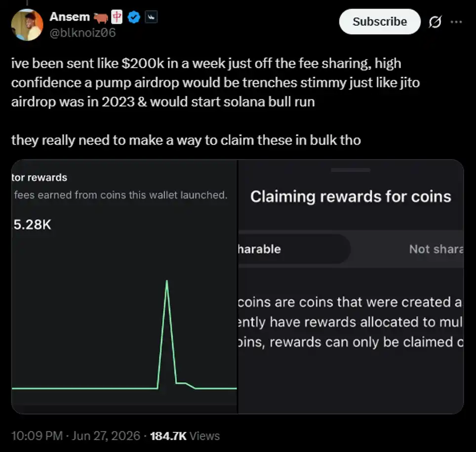The width and height of the screenshot is (476, 452).
Task: Click the red mahjong tile emoji
Action: [x=117, y=17]
